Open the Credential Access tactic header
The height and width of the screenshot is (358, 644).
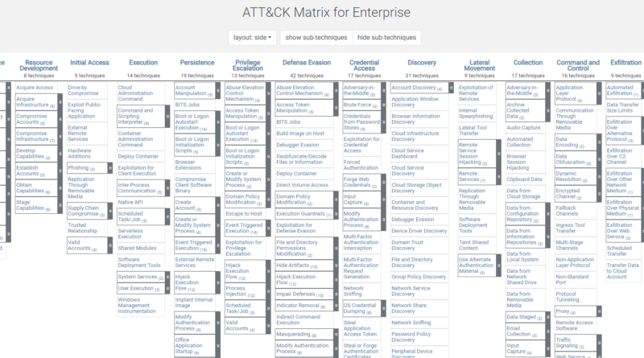(365, 65)
